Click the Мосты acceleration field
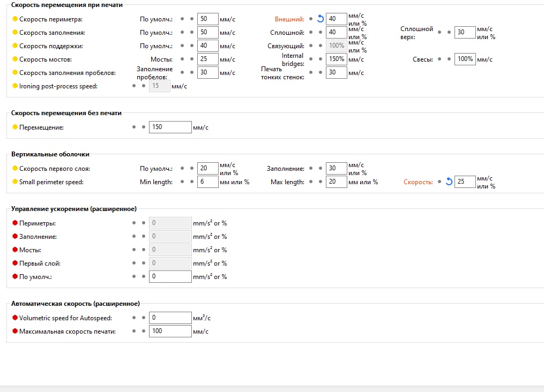Image resolution: width=544 pixels, height=392 pixels. pyautogui.click(x=170, y=250)
